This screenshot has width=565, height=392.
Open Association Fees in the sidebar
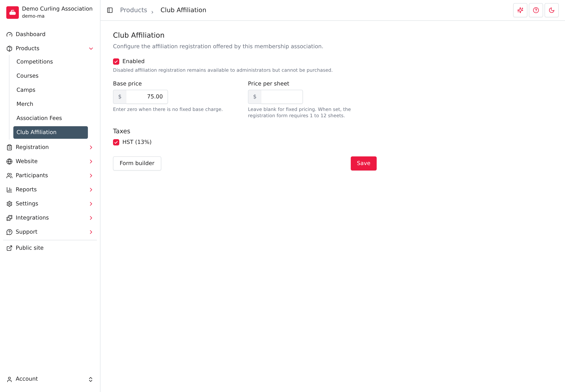[50, 118]
